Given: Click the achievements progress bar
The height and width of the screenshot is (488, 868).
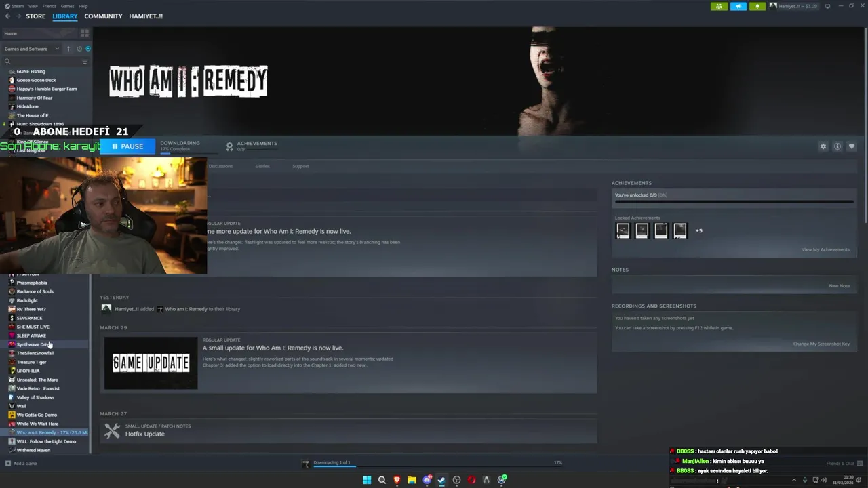Looking at the screenshot, I should tap(734, 201).
